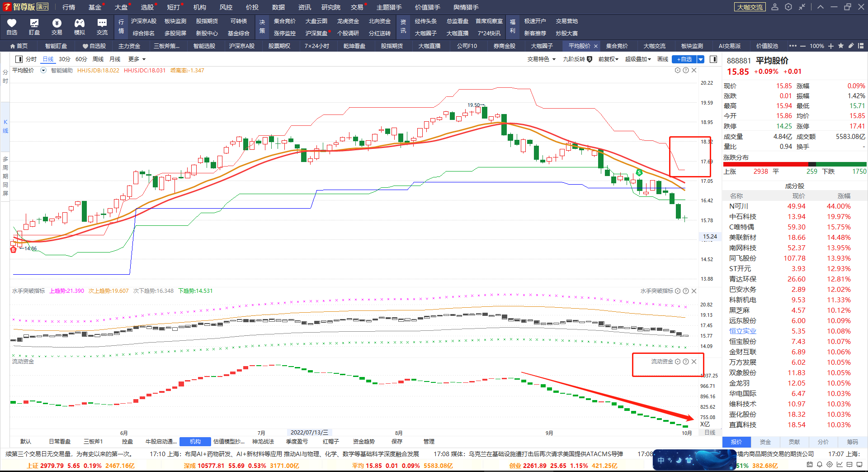Switch chart period to 月线
This screenshot has height=472, width=868.
click(115, 59)
